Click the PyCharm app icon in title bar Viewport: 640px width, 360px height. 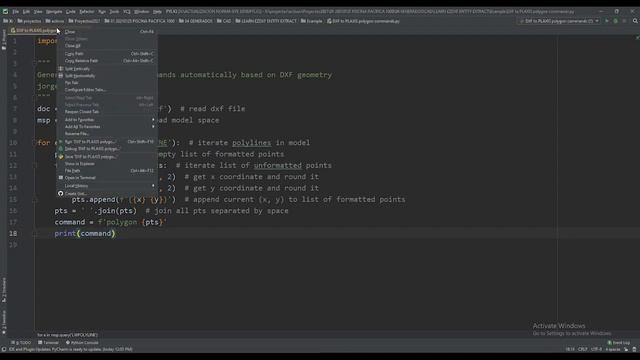[x=5, y=11]
